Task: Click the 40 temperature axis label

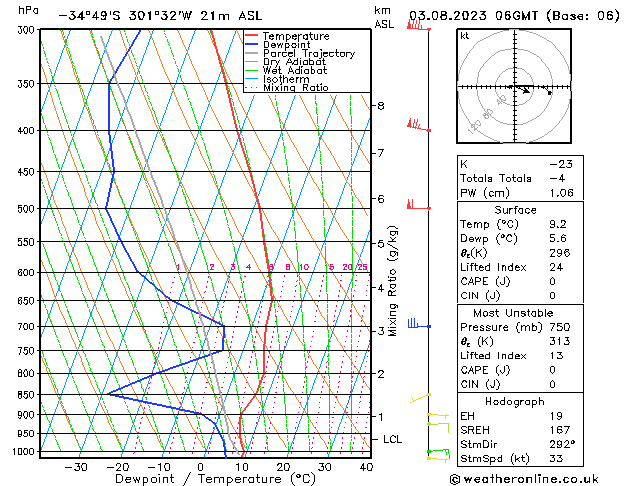Action: [x=366, y=468]
